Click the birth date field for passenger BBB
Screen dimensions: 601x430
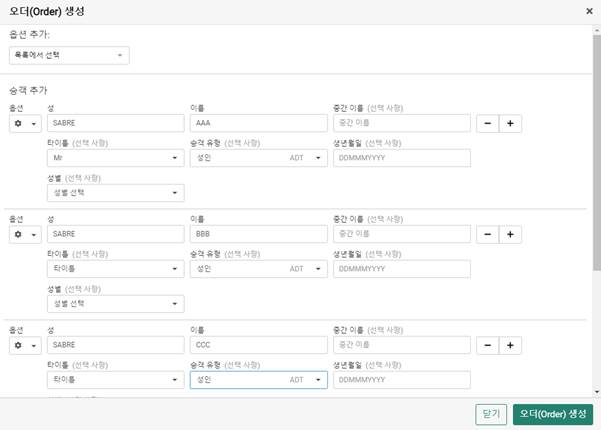402,269
